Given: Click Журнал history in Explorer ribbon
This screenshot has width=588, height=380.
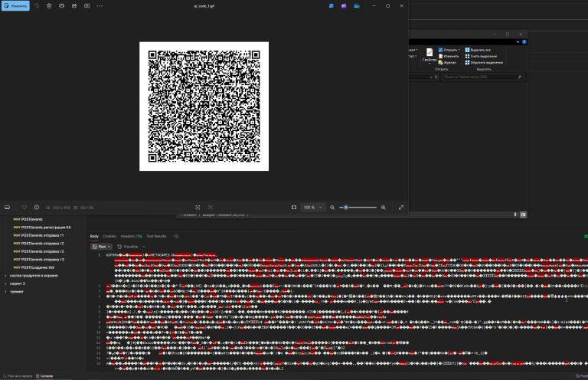Looking at the screenshot, I should (x=447, y=63).
